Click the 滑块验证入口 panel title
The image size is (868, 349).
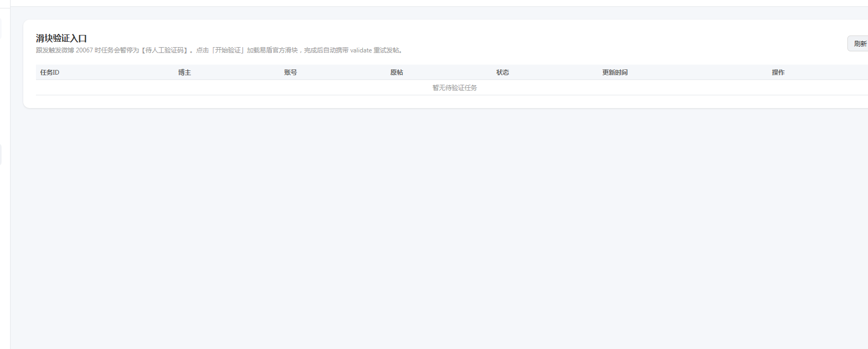point(61,38)
